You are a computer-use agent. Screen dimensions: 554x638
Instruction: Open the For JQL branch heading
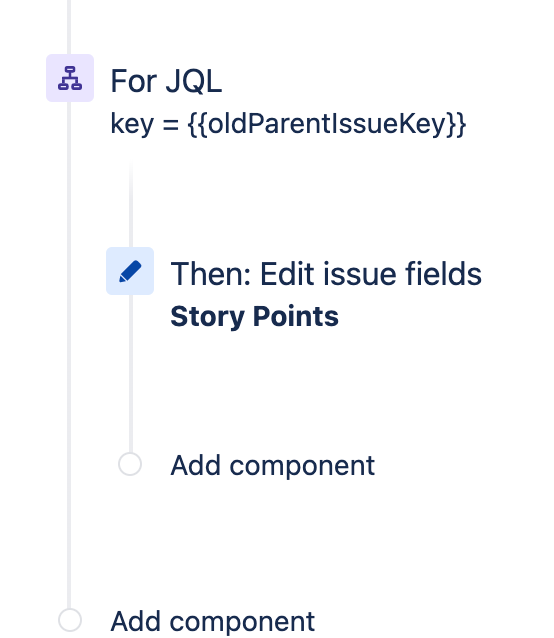(166, 81)
